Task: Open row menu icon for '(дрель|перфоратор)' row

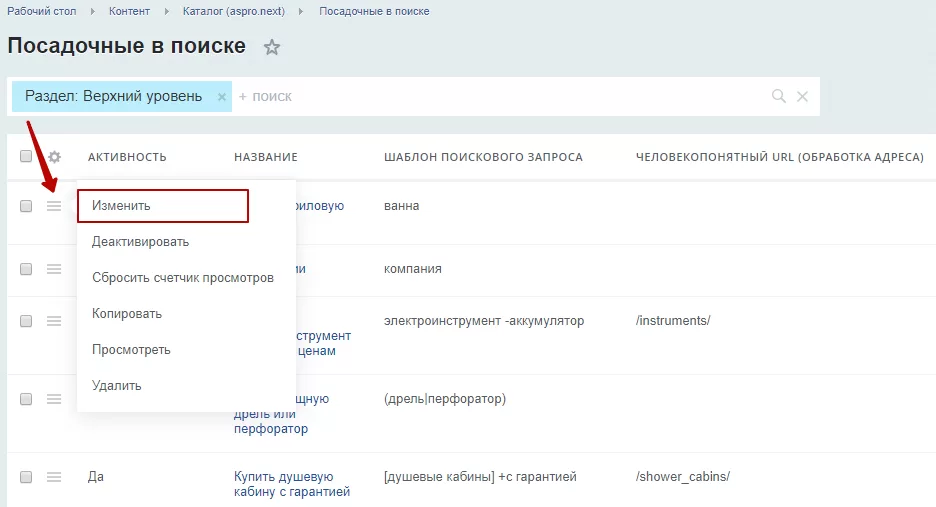Action: (x=54, y=398)
